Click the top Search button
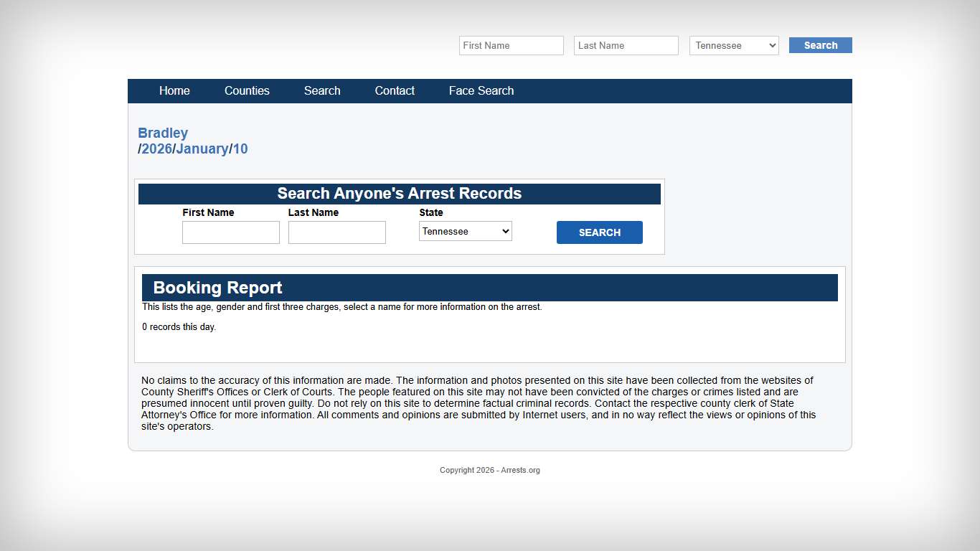Screen dimensions: 980x551 pyautogui.click(x=820, y=45)
